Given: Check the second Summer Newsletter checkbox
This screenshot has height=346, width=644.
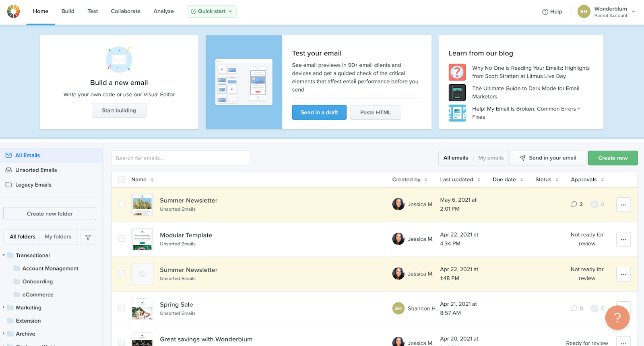Looking at the screenshot, I should click(122, 273).
